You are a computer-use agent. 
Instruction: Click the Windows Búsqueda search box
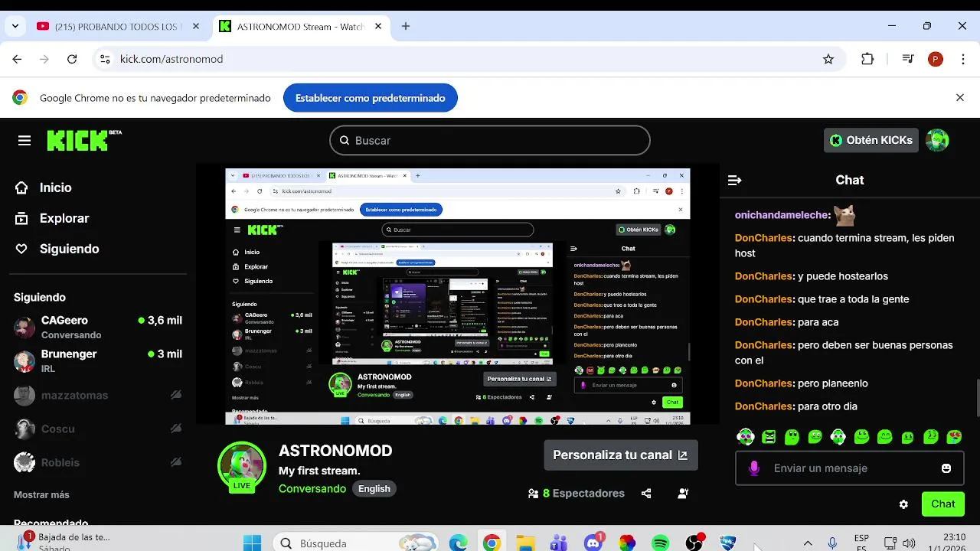pos(354,543)
